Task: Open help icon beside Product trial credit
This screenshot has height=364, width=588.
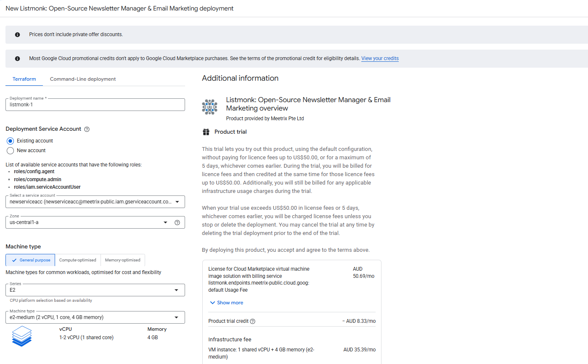Action: tap(252, 321)
